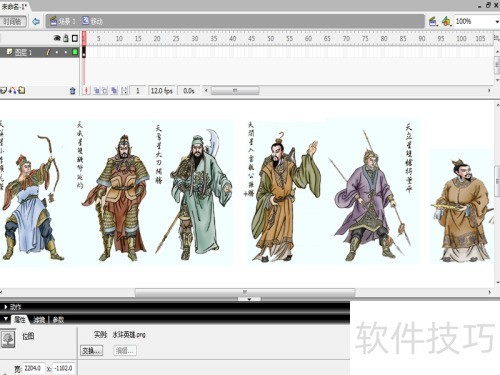Add a motion guide layer

pyautogui.click(x=13, y=90)
